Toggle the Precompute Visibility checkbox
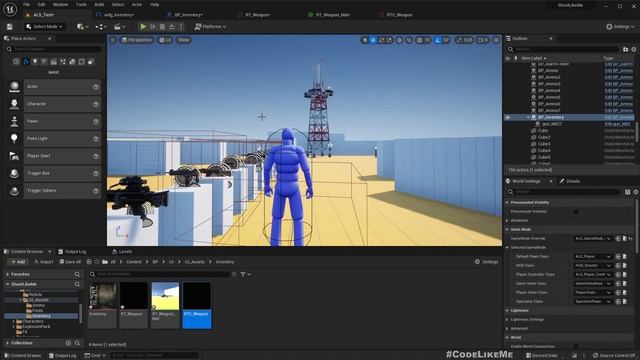Viewport: 640px width, 360px height. 576,211
